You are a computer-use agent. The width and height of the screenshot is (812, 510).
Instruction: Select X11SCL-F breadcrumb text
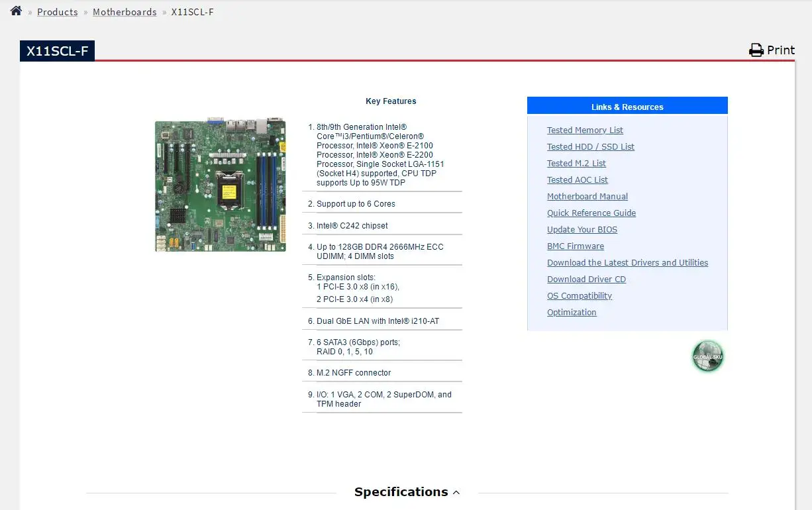[192, 12]
